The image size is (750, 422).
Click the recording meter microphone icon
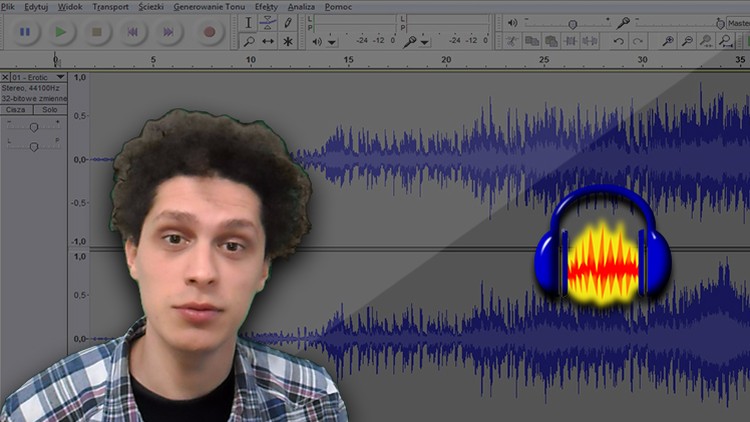(x=409, y=42)
